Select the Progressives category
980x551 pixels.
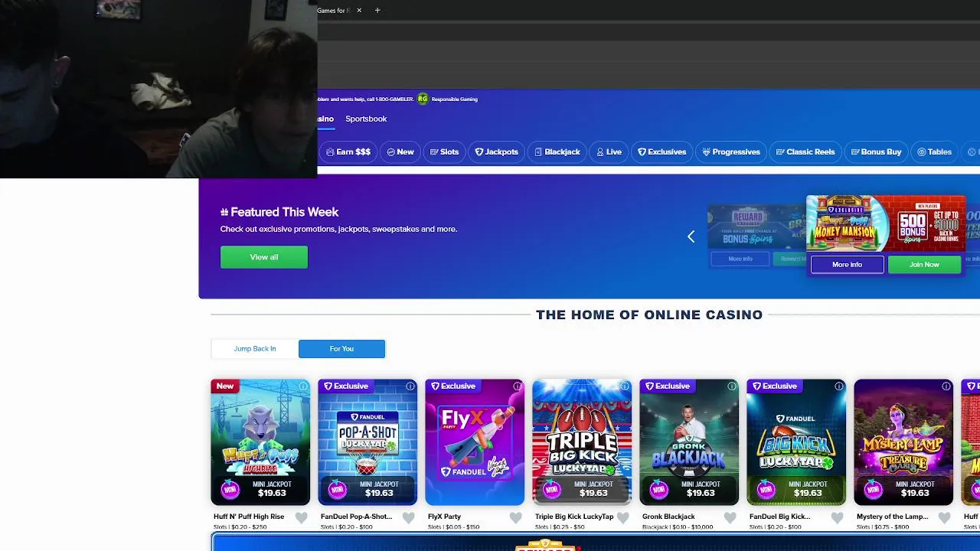click(731, 152)
